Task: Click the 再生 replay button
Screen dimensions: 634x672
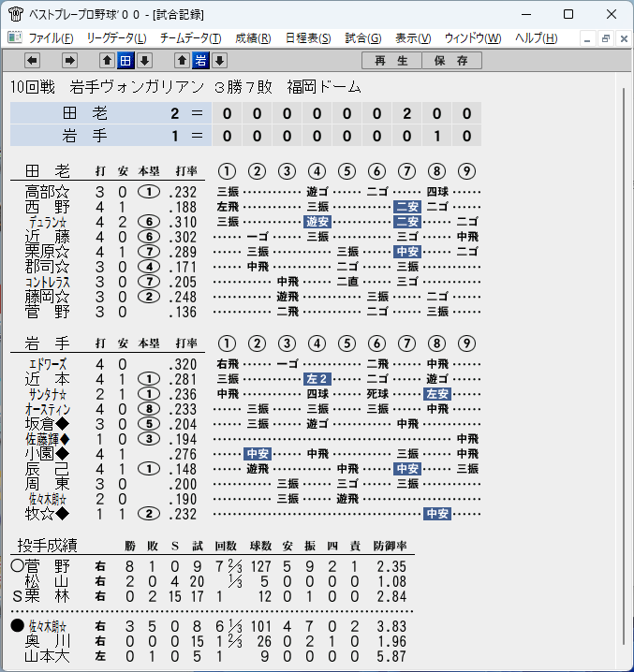Action: point(391,61)
